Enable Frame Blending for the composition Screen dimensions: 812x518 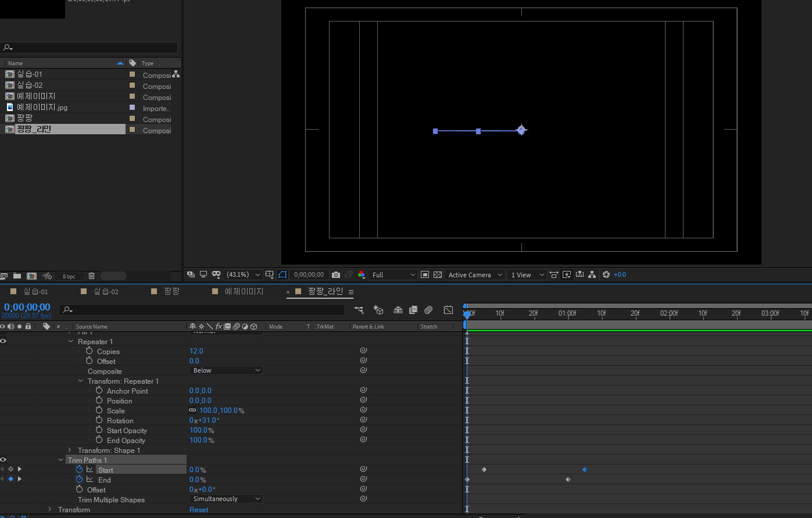point(413,310)
